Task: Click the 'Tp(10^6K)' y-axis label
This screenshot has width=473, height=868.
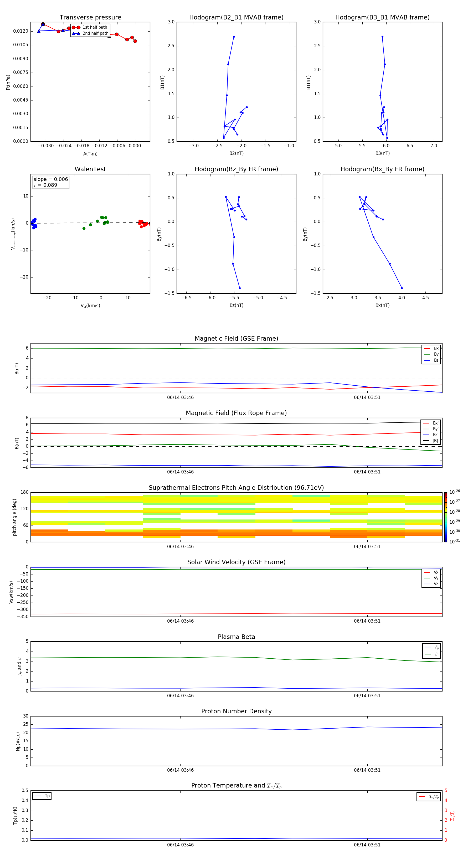Action: click(15, 815)
